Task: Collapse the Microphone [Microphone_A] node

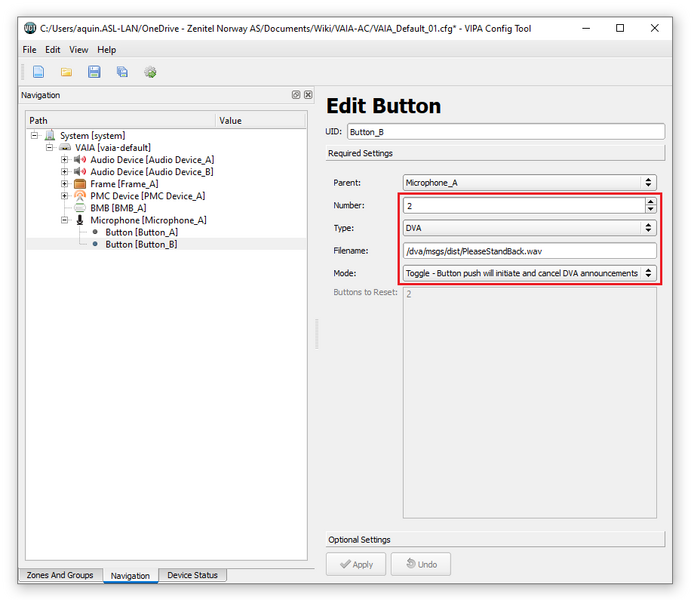Action: tap(65, 220)
